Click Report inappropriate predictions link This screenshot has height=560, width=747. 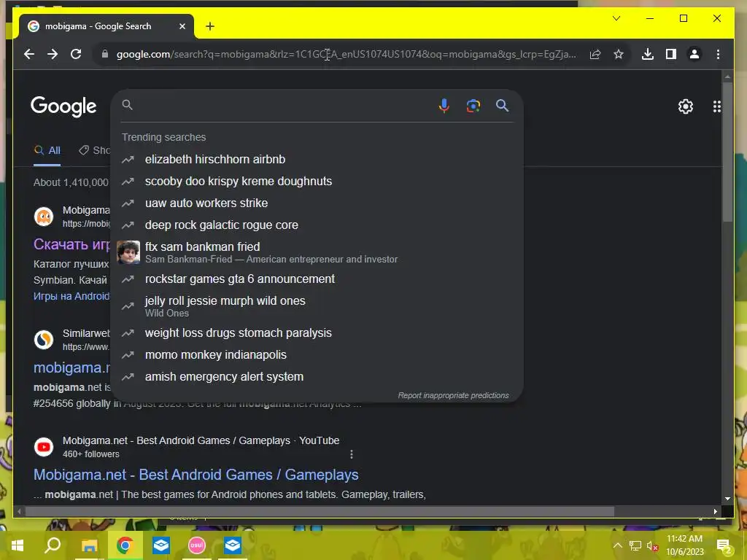point(453,395)
